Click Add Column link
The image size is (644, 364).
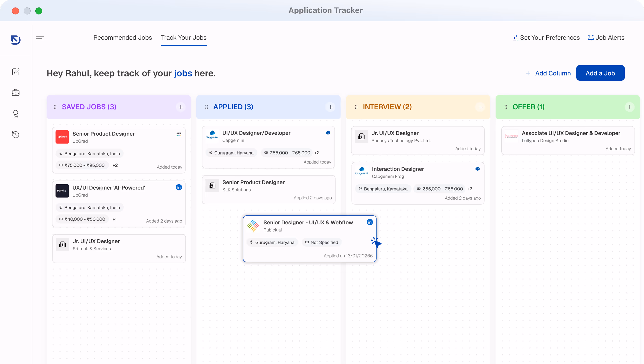(x=548, y=73)
